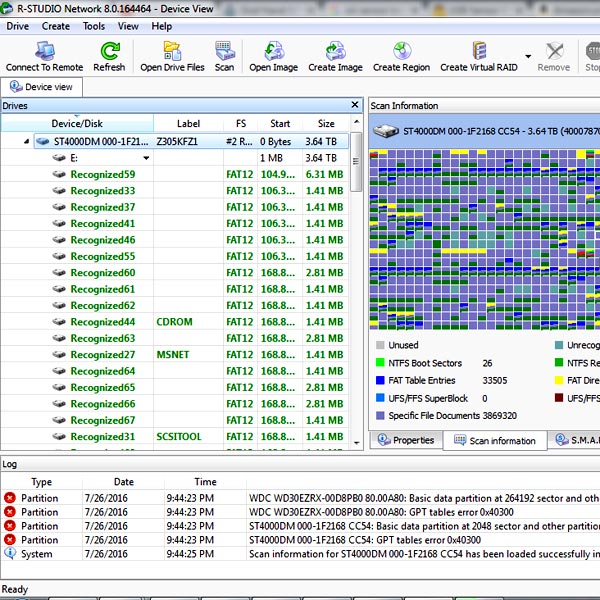600x600 pixels.
Task: Click the Recognized60 drive icon
Action: [59, 272]
